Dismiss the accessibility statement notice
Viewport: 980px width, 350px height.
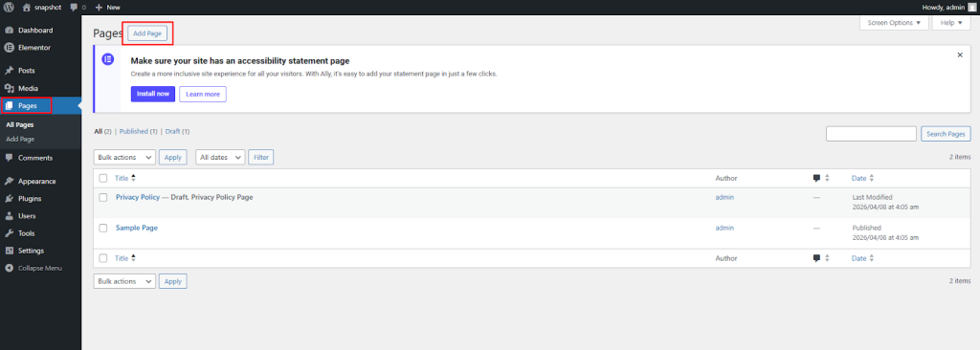pyautogui.click(x=960, y=55)
